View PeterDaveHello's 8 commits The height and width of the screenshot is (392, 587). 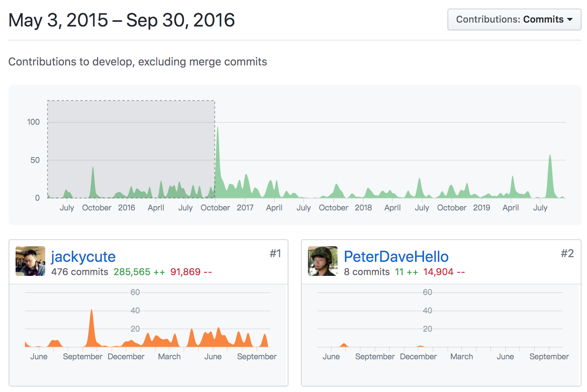pyautogui.click(x=366, y=272)
